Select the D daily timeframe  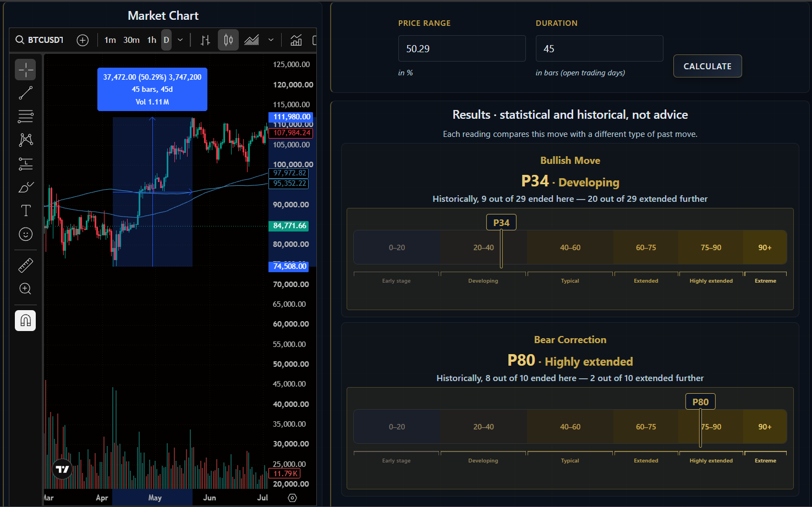click(166, 40)
